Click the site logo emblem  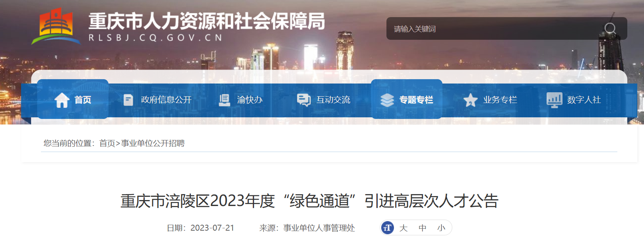56,26
